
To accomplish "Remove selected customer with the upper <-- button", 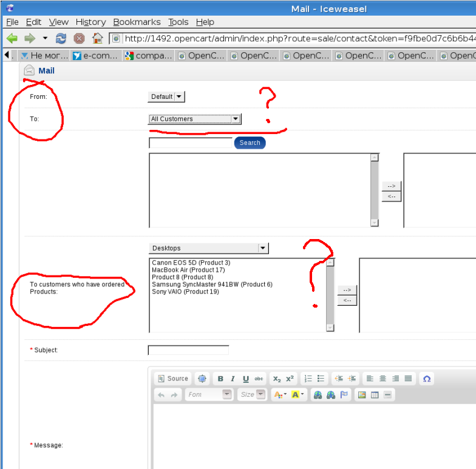I will tap(391, 197).
